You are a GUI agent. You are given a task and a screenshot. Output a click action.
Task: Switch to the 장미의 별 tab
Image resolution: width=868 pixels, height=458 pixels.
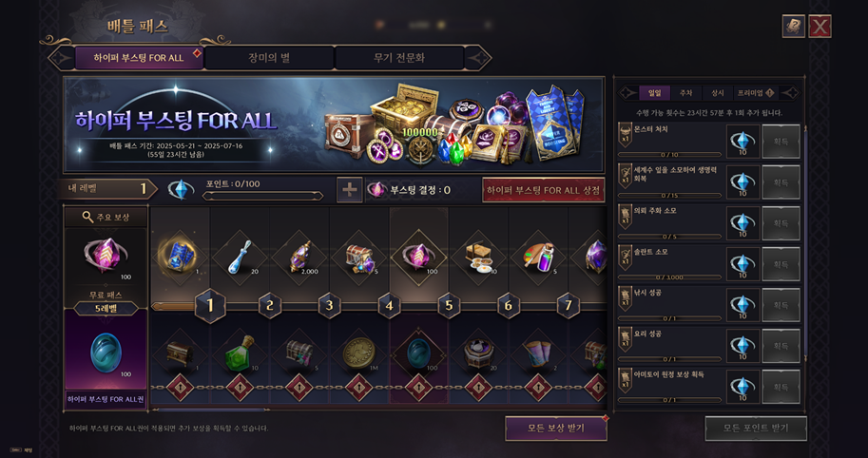269,58
